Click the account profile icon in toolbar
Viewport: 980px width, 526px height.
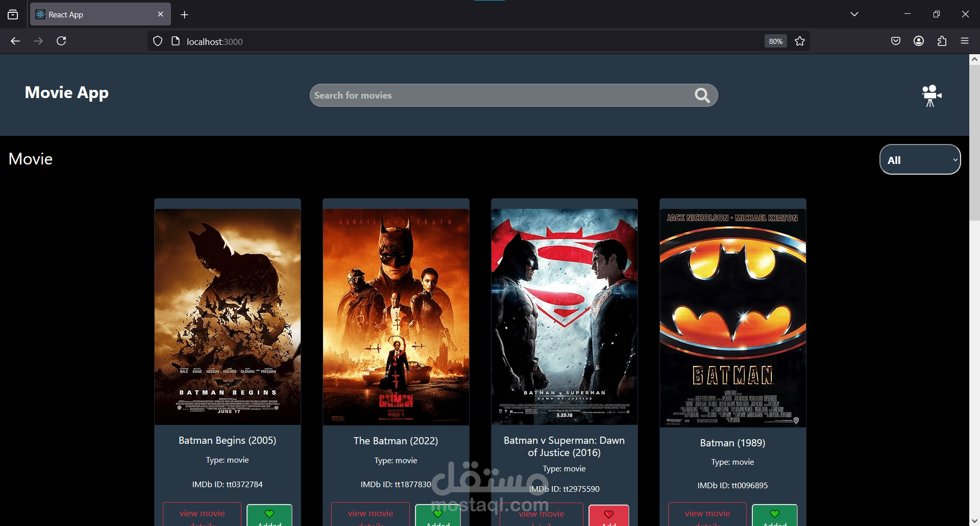point(919,41)
